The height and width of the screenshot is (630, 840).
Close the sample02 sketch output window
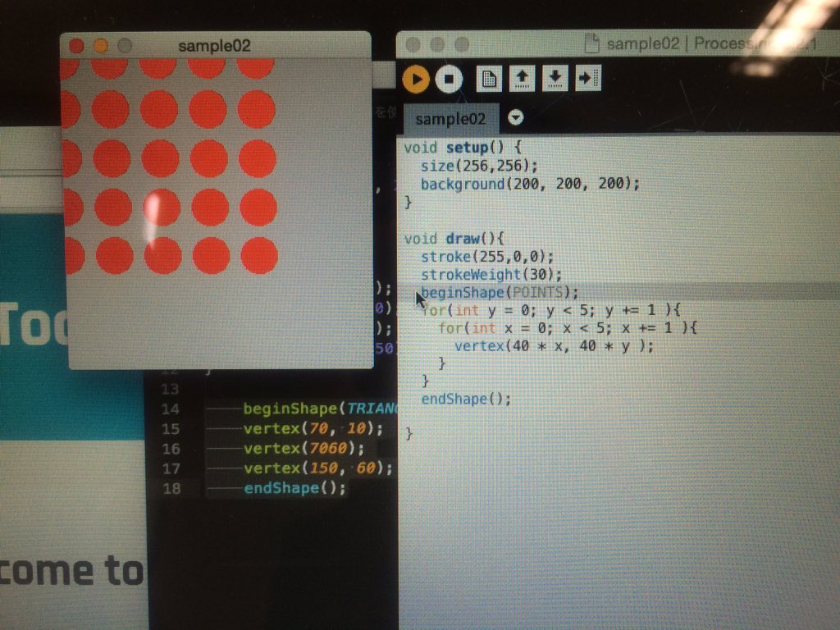(76, 46)
